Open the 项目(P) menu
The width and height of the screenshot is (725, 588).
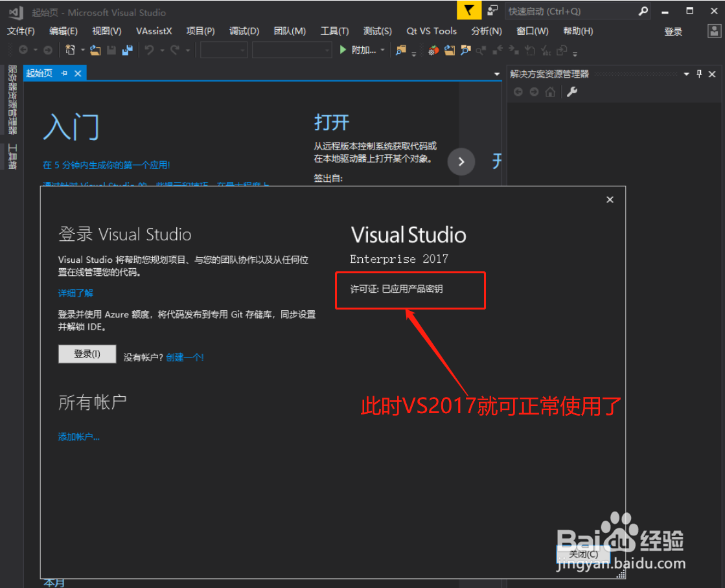(x=200, y=31)
